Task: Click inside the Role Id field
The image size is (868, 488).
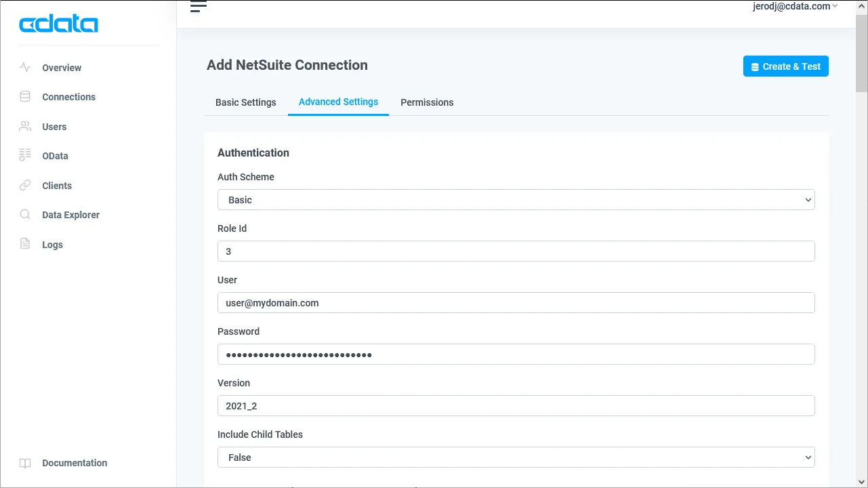Action: (x=516, y=251)
